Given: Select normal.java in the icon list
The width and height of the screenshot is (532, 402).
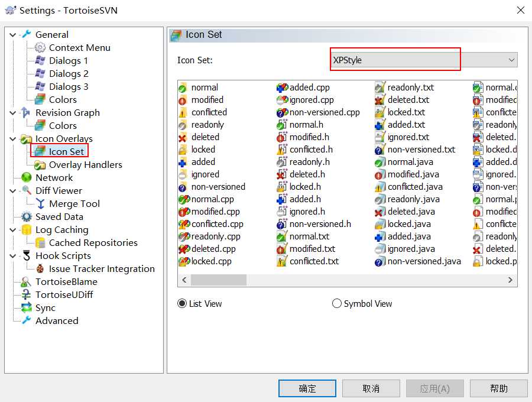Looking at the screenshot, I should 410,162.
